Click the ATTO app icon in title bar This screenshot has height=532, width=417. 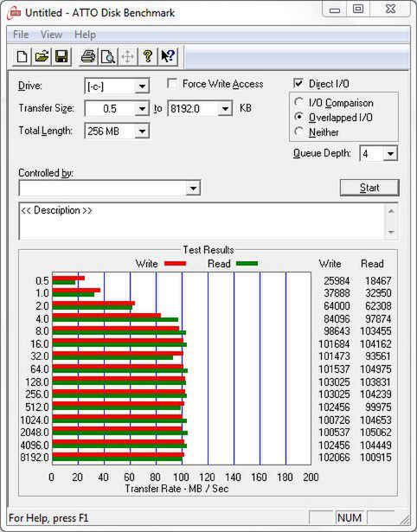pos(15,13)
